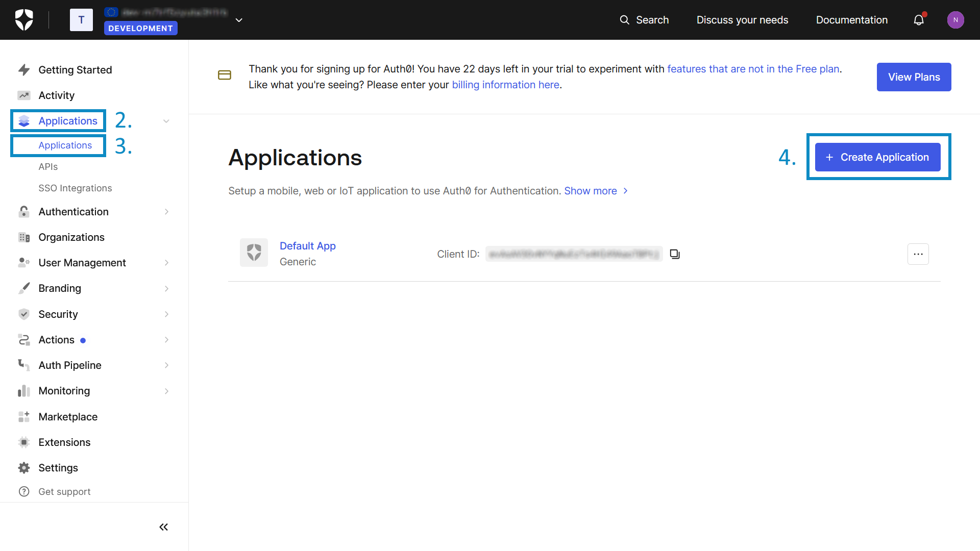Click the Authentication lock icon
This screenshot has height=551, width=980.
[24, 212]
